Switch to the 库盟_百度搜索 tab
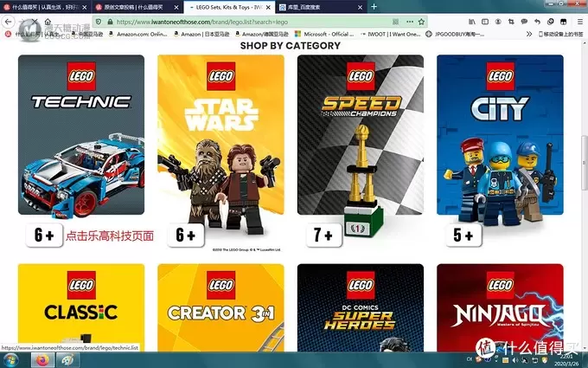 point(321,7)
